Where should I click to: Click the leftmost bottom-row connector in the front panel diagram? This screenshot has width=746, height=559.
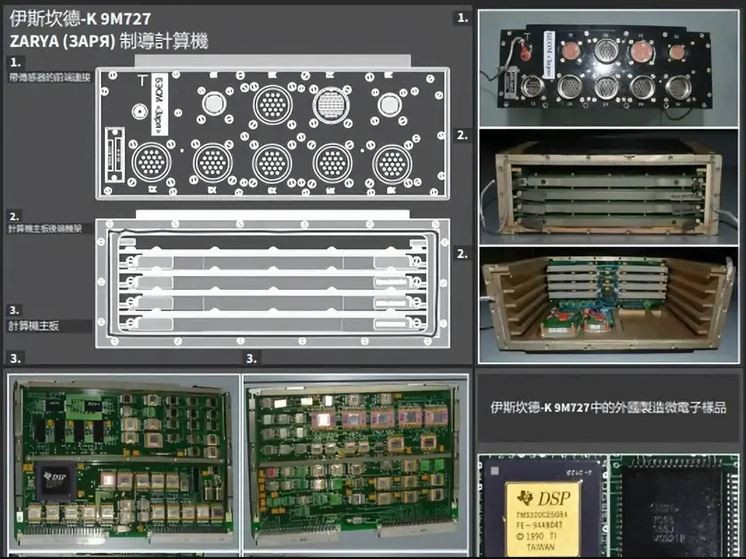[x=152, y=162]
